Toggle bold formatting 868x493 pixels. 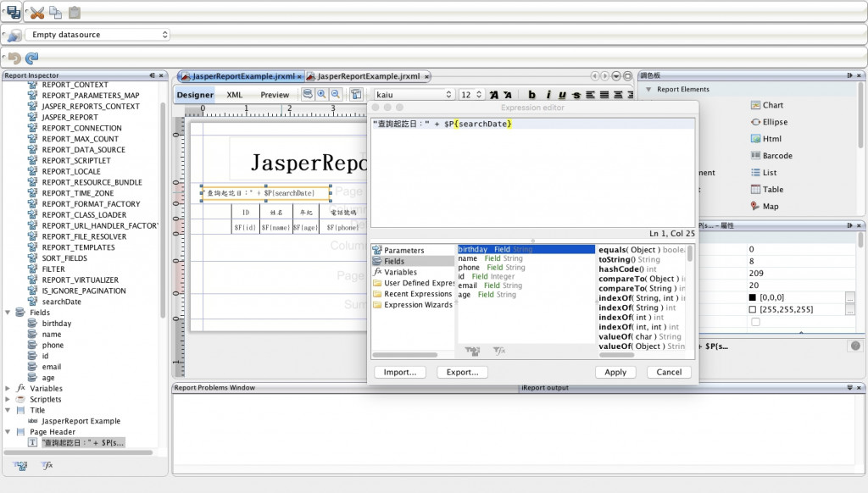pos(532,95)
